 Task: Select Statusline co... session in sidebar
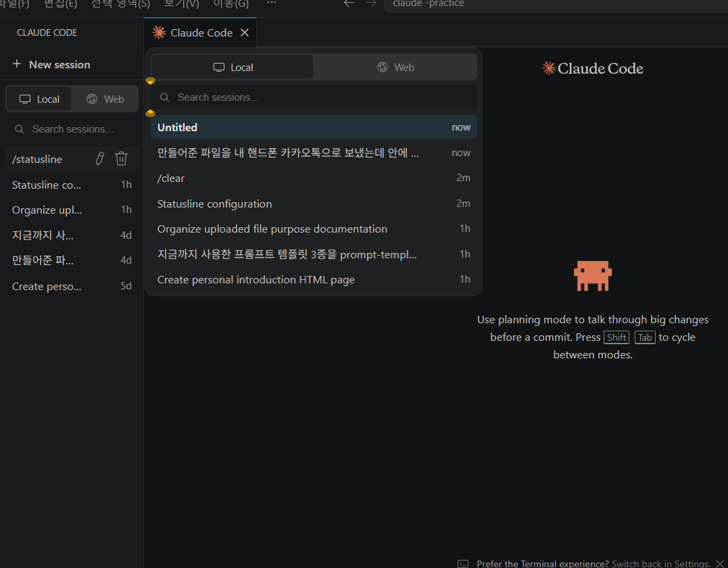(x=72, y=185)
